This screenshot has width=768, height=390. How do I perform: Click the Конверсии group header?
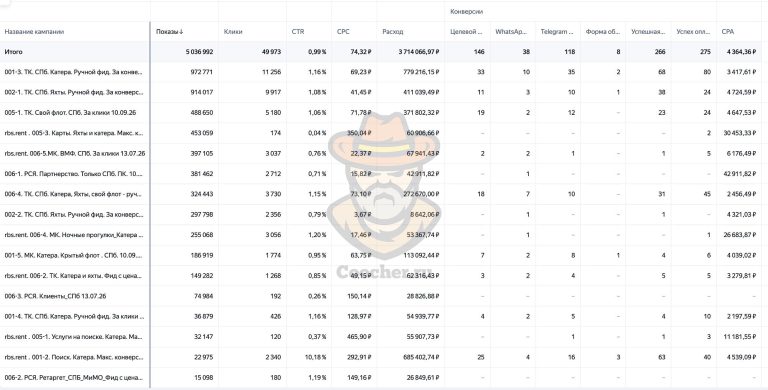(x=466, y=12)
